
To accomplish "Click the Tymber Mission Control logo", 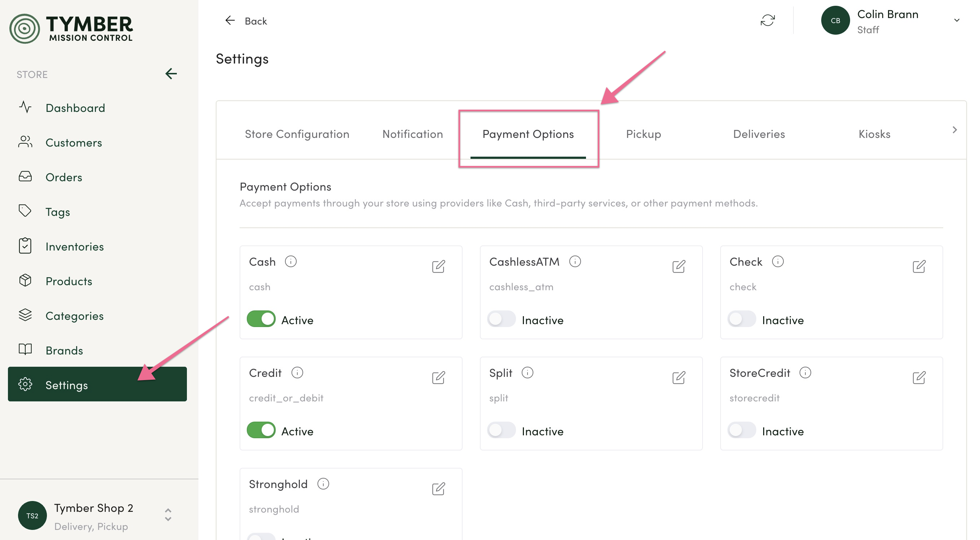I will (71, 29).
